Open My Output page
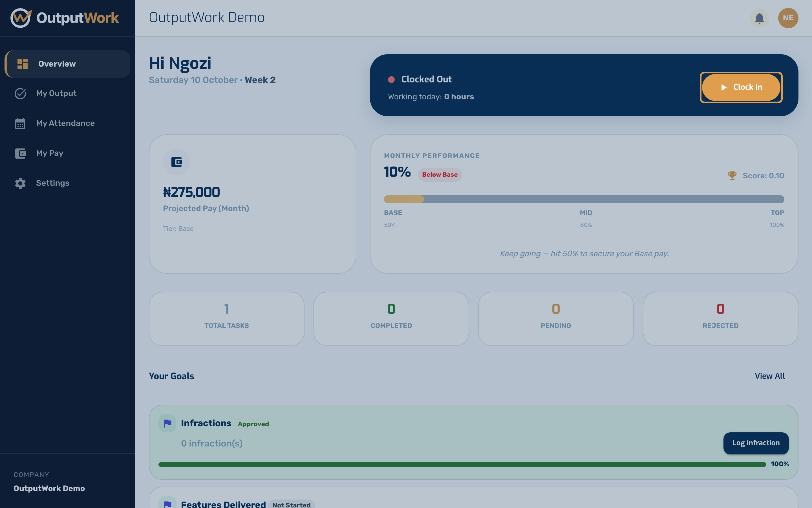Viewport: 812px width, 508px height. [67, 93]
